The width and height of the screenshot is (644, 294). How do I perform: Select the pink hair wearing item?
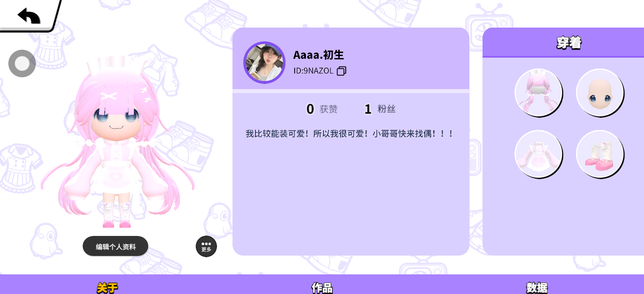(x=538, y=93)
